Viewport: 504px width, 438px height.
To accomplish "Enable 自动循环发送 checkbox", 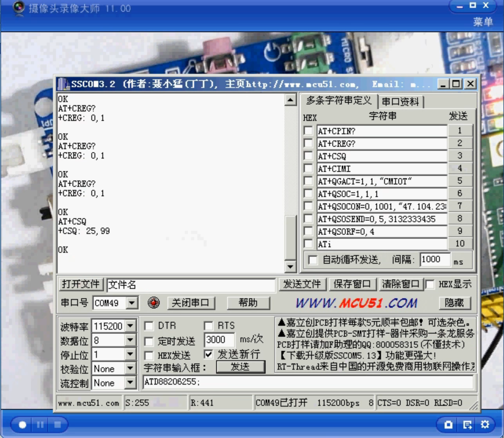I will [x=312, y=260].
